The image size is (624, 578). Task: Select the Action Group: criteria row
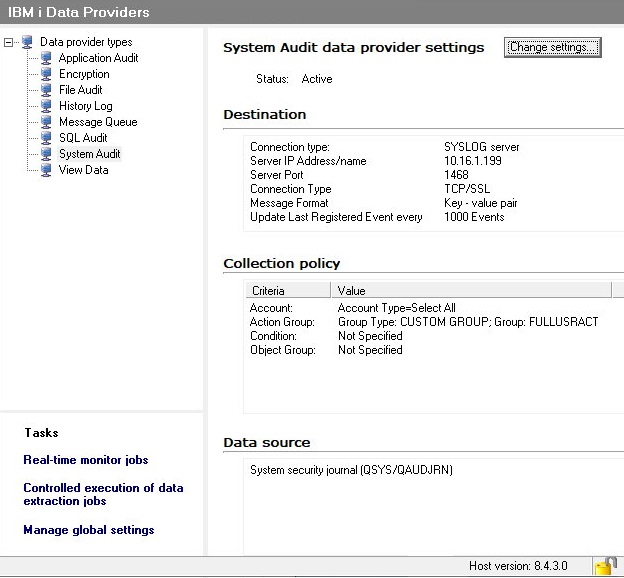point(282,322)
